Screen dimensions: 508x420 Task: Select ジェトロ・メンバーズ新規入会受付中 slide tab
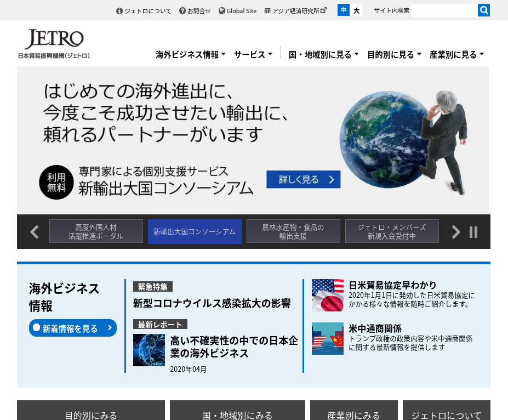click(392, 231)
